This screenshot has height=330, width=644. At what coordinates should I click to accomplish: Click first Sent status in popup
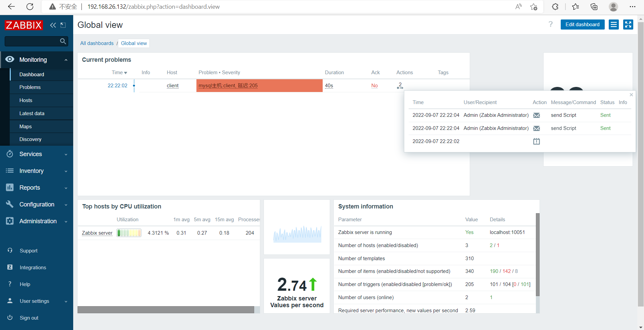605,115
